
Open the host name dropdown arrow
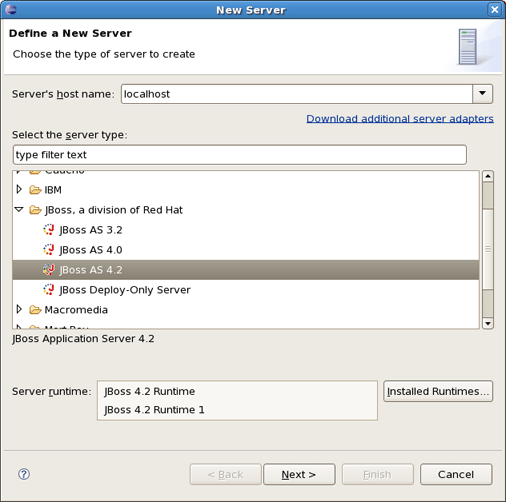(x=482, y=94)
